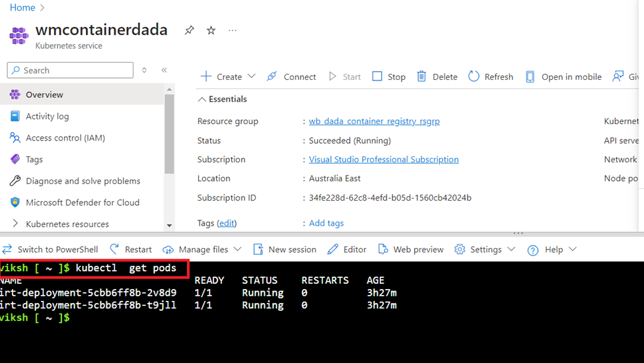Click the Manage files cloud icon
The height and width of the screenshot is (363, 644).
point(168,249)
